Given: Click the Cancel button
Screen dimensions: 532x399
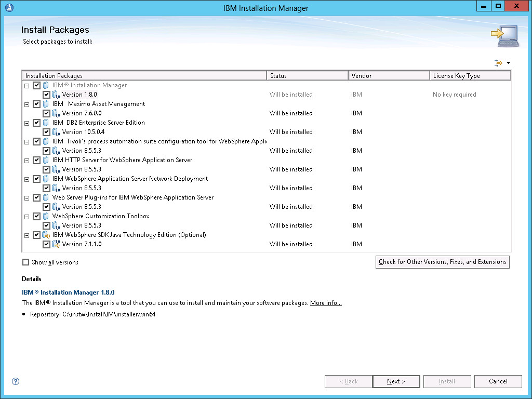Looking at the screenshot, I should coord(498,381).
